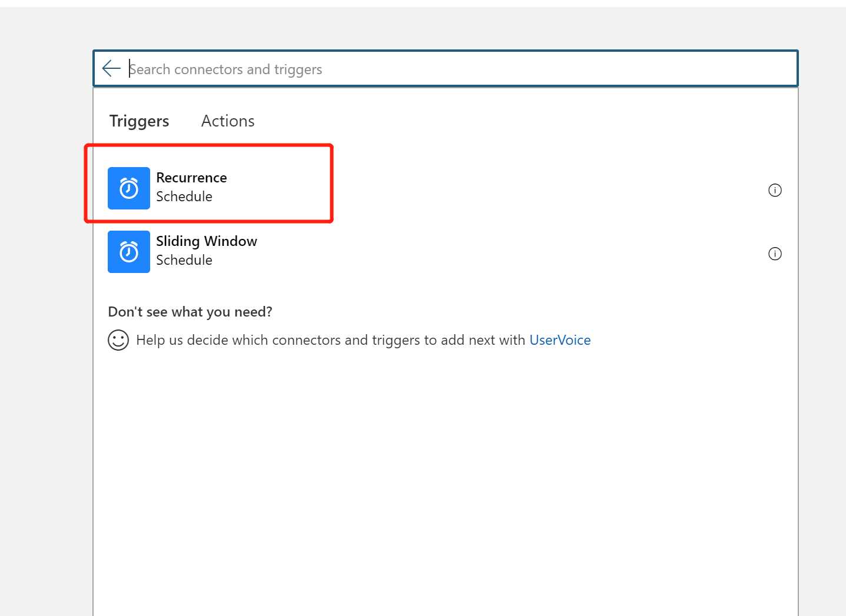Viewport: 846px width, 616px height.
Task: Click the 'Don't see what you need?' heading
Action: point(190,312)
